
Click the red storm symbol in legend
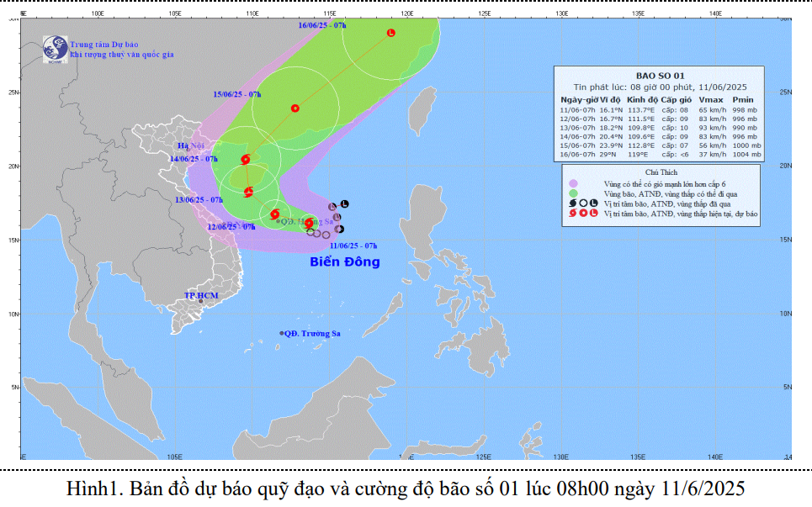point(573,214)
